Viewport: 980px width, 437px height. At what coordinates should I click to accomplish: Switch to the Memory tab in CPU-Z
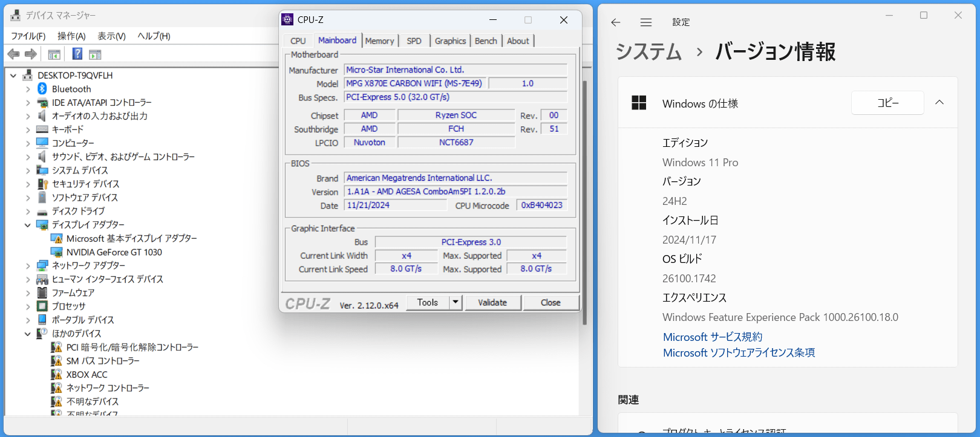coord(379,40)
